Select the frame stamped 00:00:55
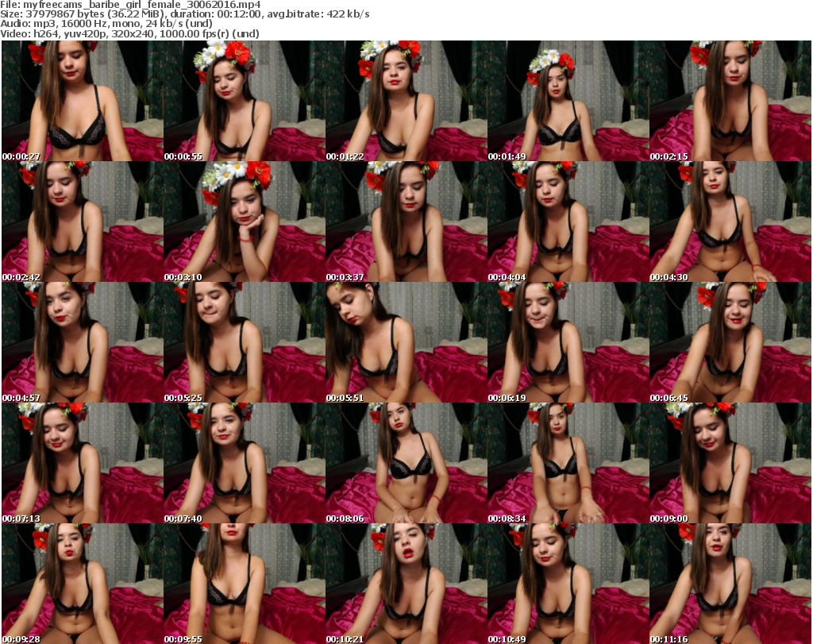 [245, 101]
